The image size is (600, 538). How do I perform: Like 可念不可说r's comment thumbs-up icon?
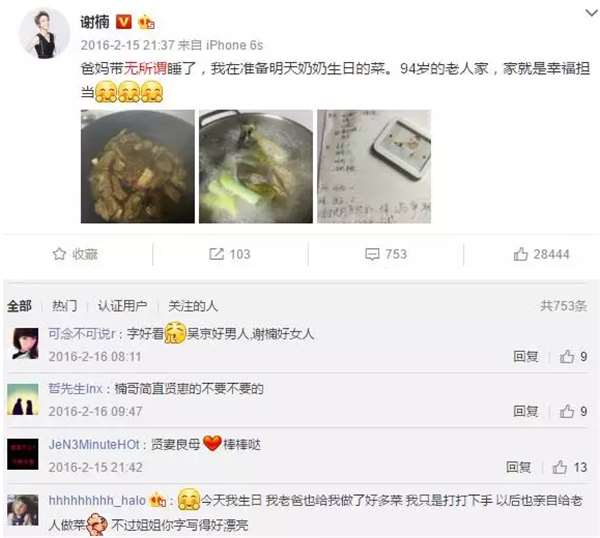[x=567, y=357]
